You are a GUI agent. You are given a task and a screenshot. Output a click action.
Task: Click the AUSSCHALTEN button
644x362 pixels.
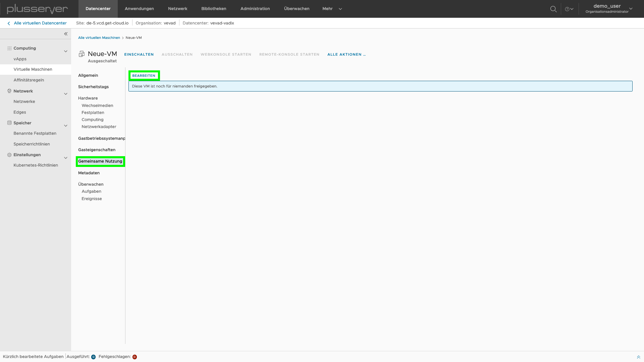(x=177, y=54)
